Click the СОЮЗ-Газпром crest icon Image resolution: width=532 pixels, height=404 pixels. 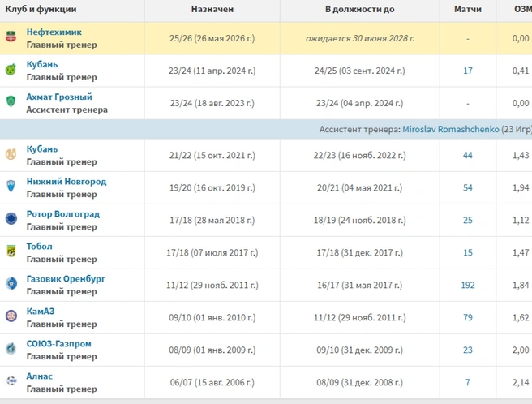[x=11, y=348]
